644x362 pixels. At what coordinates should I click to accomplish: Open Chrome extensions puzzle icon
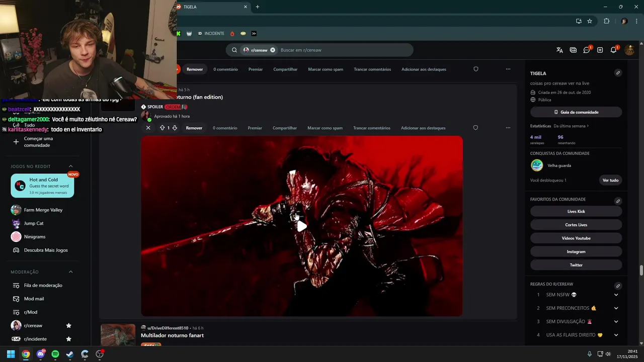(x=606, y=21)
